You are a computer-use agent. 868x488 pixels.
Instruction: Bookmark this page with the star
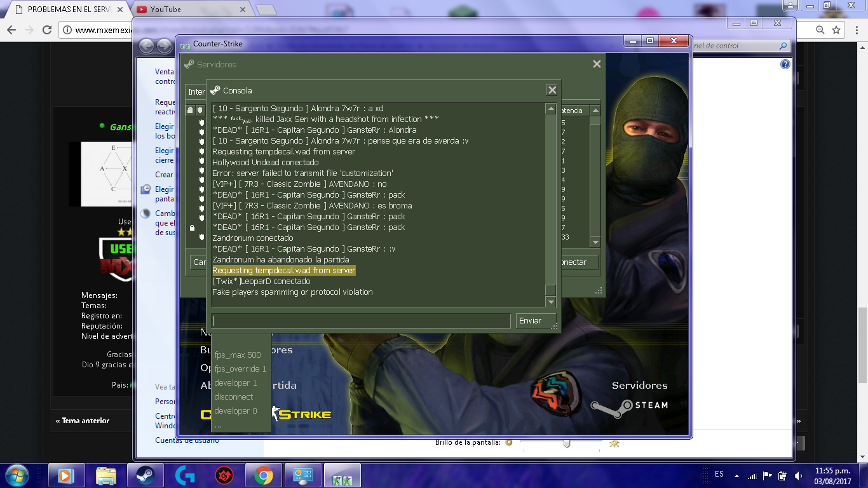pos(836,30)
